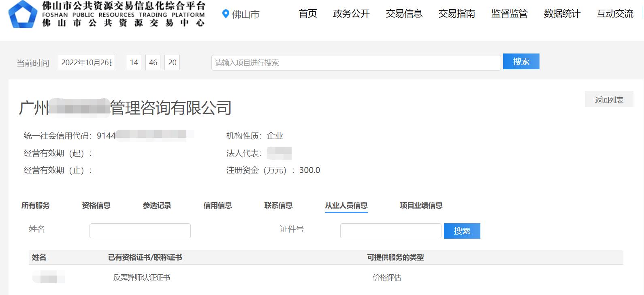Select the 佛山市 city selector

tap(245, 14)
